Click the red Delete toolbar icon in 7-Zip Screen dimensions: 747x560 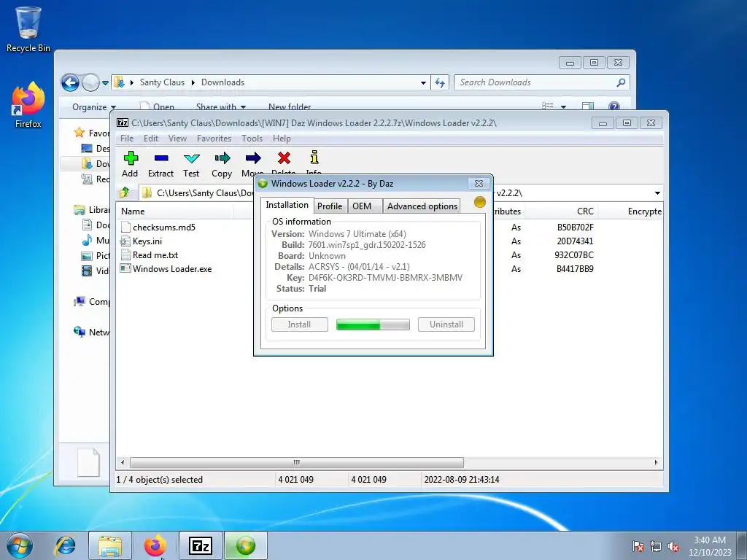pos(284,158)
